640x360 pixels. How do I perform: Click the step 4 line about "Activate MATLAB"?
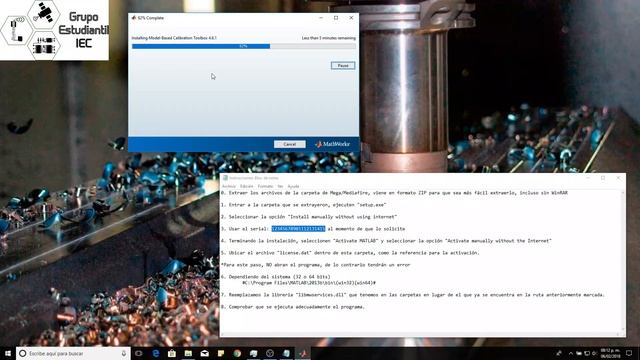(x=386, y=241)
